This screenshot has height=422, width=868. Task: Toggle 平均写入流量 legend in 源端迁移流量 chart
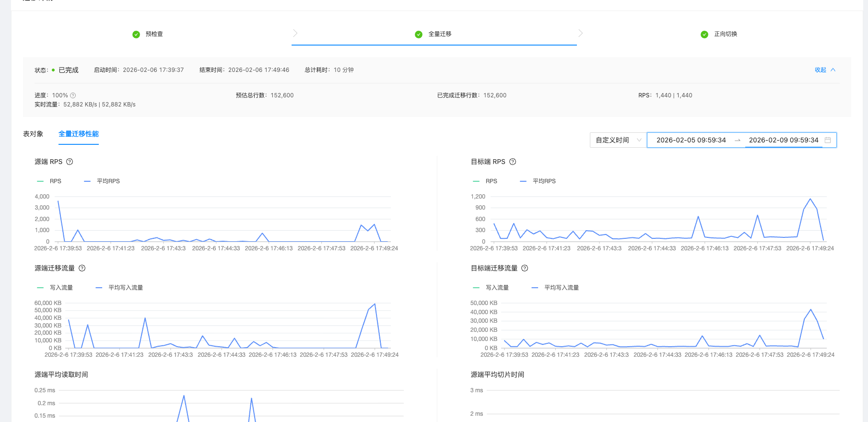(119, 288)
